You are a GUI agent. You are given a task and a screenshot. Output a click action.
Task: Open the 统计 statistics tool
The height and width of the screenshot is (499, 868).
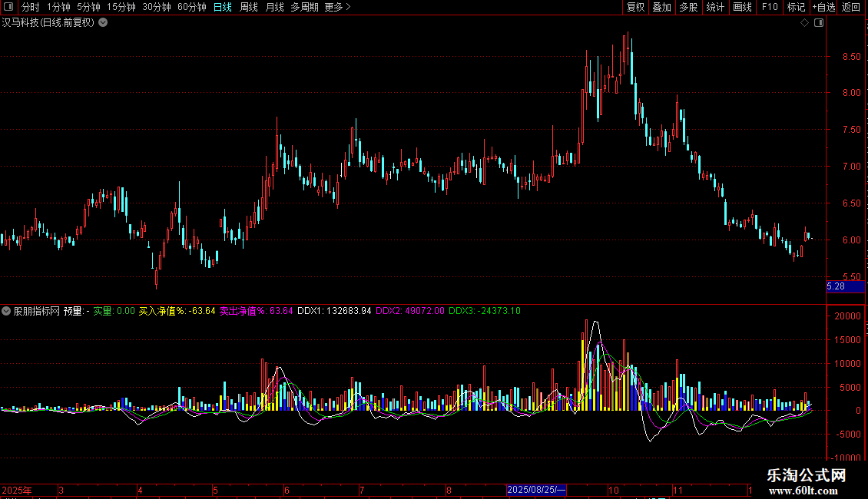tap(715, 7)
